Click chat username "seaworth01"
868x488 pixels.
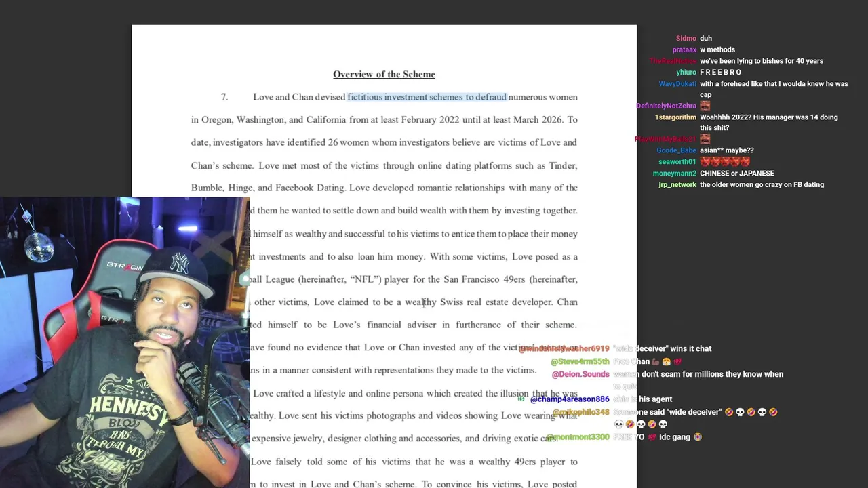tap(677, 162)
